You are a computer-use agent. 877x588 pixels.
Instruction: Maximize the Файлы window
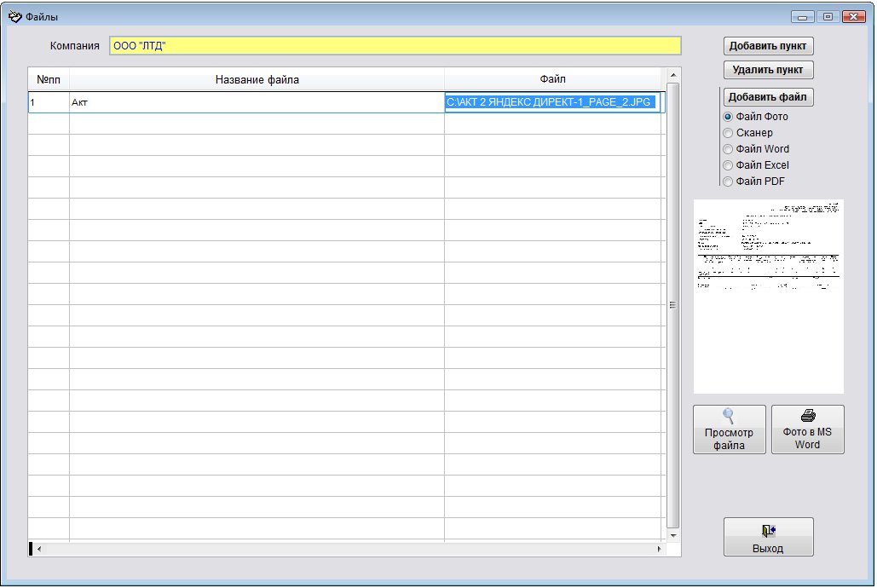pos(828,17)
